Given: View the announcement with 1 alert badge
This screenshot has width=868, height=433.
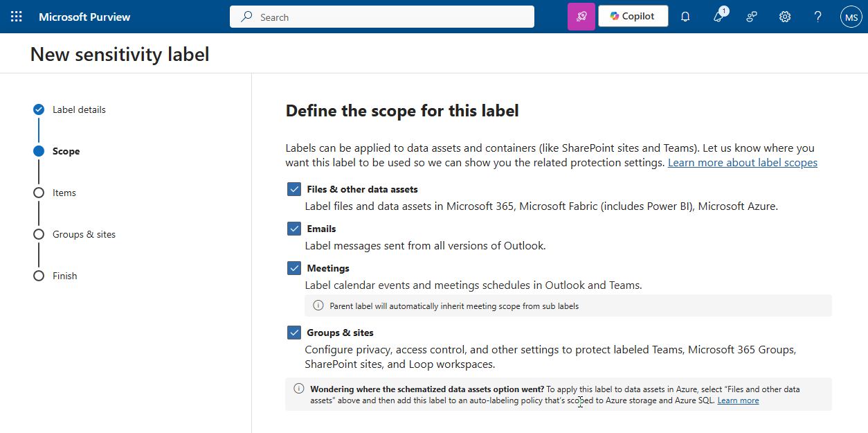Looking at the screenshot, I should [x=718, y=16].
